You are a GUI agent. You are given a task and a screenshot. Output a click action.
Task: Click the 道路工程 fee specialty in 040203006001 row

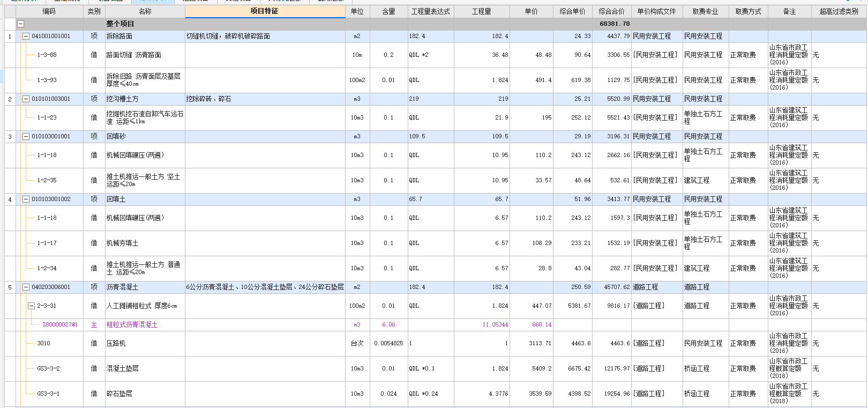click(706, 287)
